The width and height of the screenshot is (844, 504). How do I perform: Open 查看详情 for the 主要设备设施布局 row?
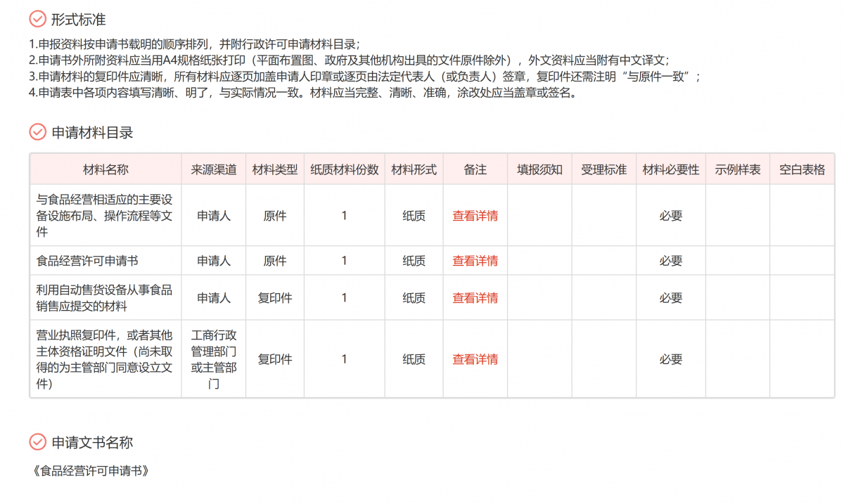tap(475, 216)
